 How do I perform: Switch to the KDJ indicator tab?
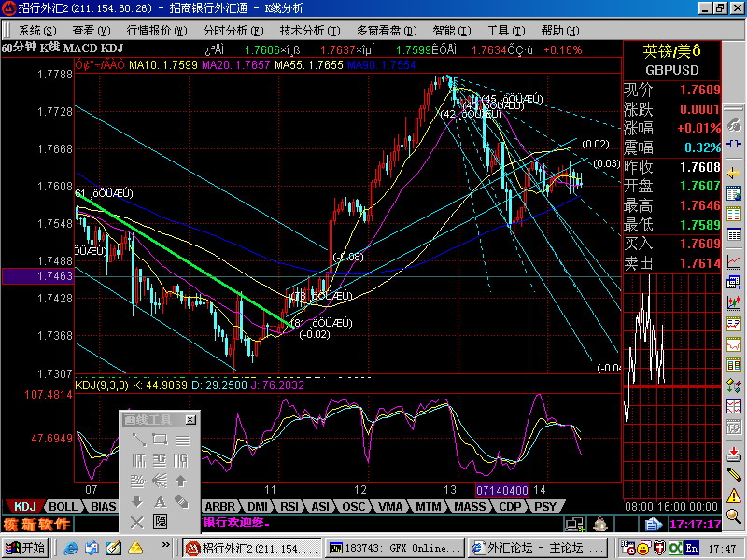[25, 507]
